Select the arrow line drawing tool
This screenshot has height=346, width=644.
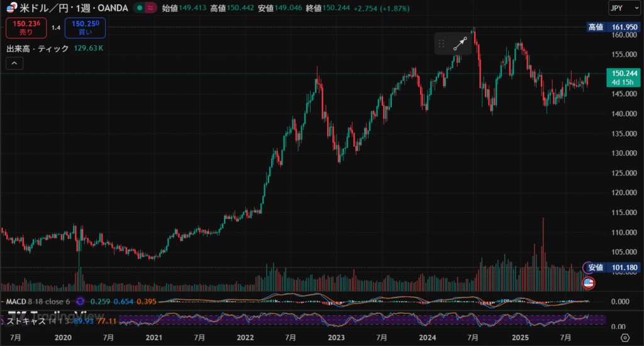tap(461, 43)
